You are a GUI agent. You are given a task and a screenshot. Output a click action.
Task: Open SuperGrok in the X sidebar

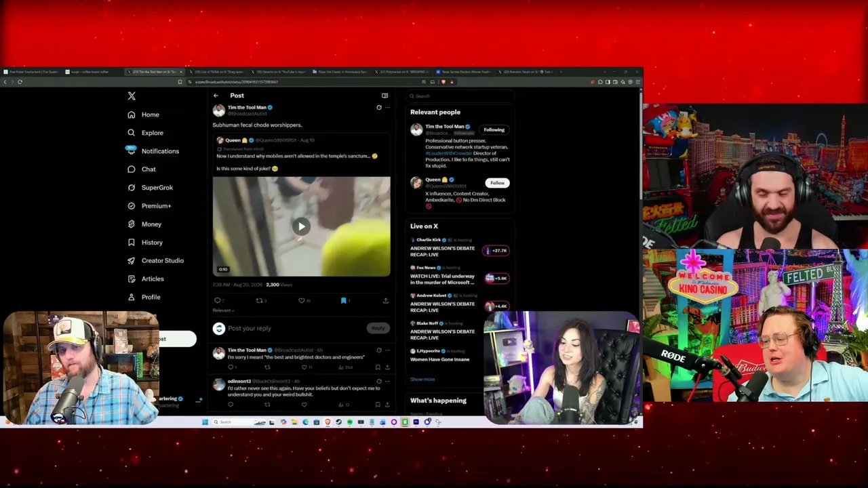(150, 188)
